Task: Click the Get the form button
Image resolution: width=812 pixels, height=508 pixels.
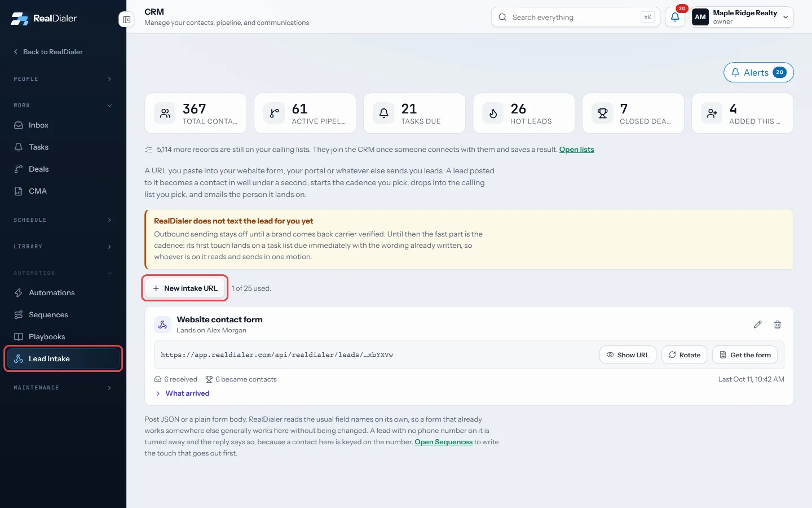Action: point(745,355)
